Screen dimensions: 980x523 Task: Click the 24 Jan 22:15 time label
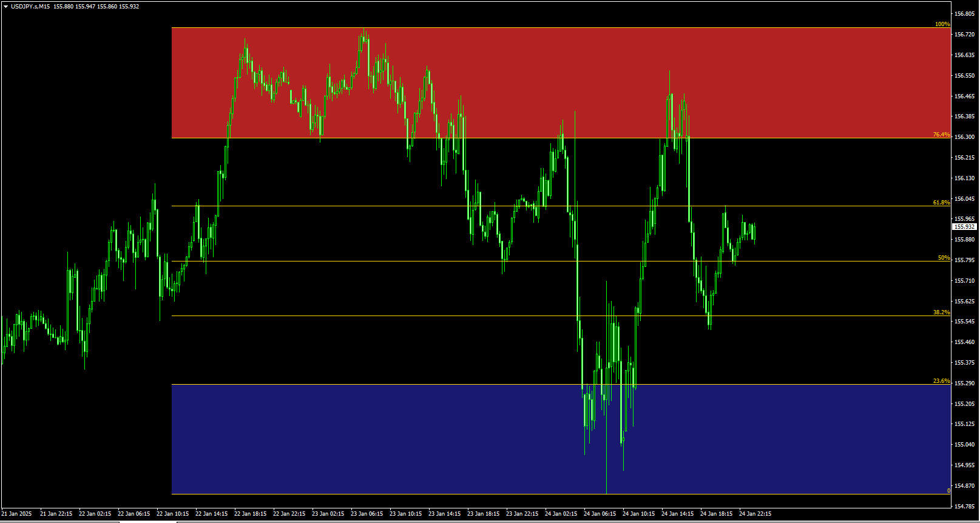coord(755,514)
